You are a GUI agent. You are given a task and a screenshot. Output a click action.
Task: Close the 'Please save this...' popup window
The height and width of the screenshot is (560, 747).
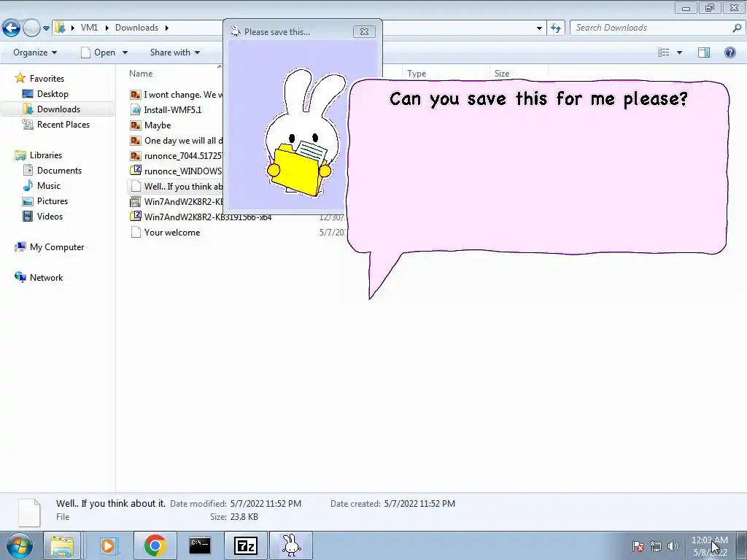coord(364,31)
